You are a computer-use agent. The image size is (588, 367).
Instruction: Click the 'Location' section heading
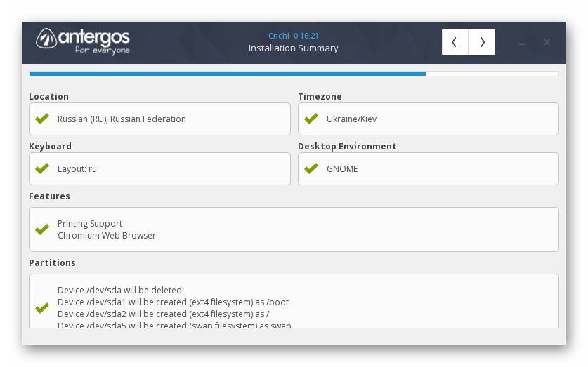tap(48, 97)
